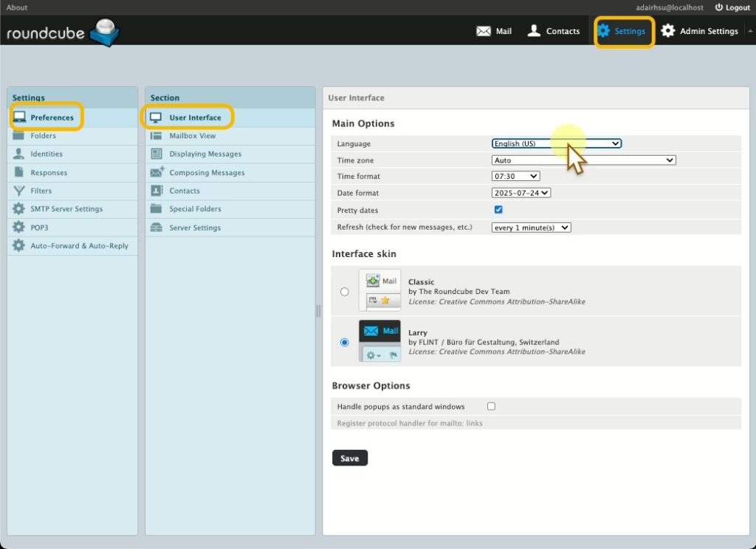
Task: Click the Contacts person icon in top navigation
Action: (x=534, y=30)
